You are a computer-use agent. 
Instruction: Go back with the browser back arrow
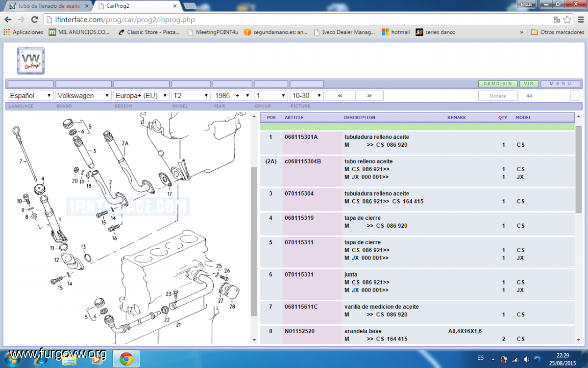tap(8, 20)
